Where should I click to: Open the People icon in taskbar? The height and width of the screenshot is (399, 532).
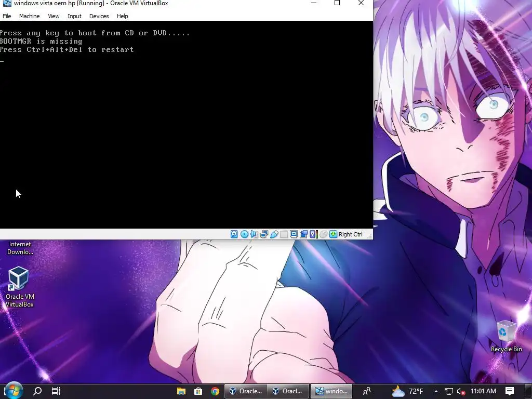point(367,391)
